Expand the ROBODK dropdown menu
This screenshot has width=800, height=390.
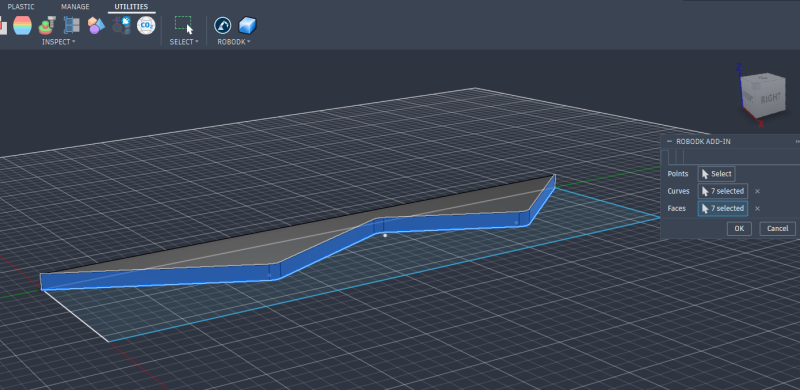[x=234, y=42]
